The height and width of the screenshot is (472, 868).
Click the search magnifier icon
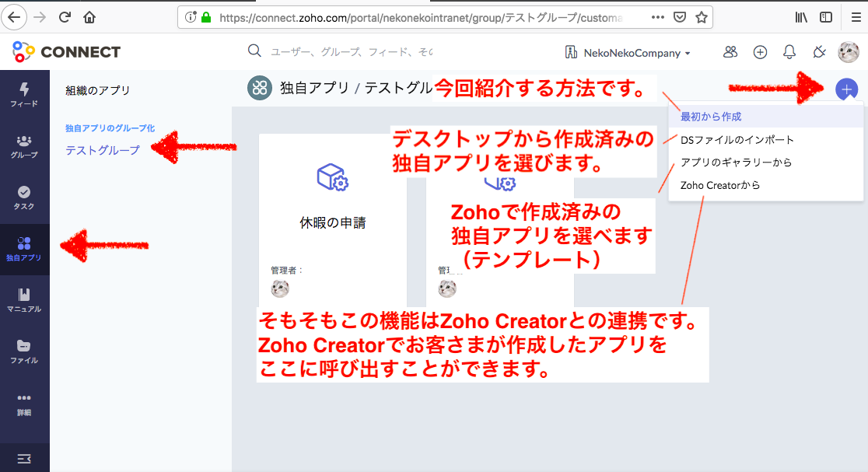(254, 51)
